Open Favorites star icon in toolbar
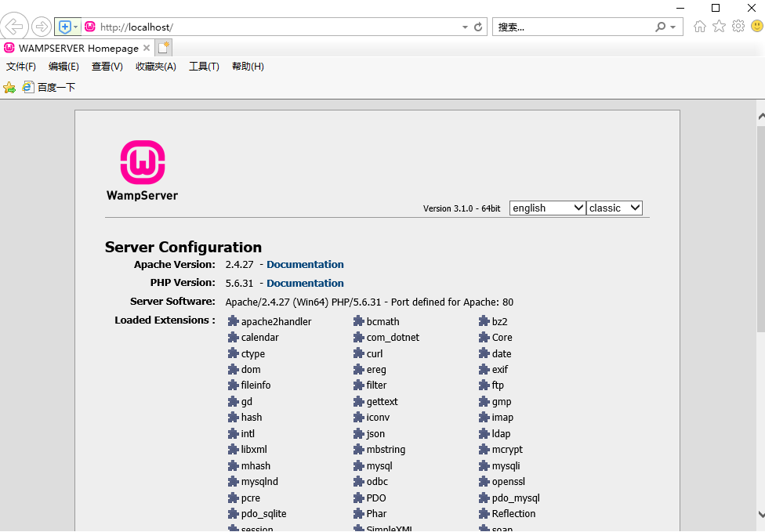 pyautogui.click(x=719, y=27)
